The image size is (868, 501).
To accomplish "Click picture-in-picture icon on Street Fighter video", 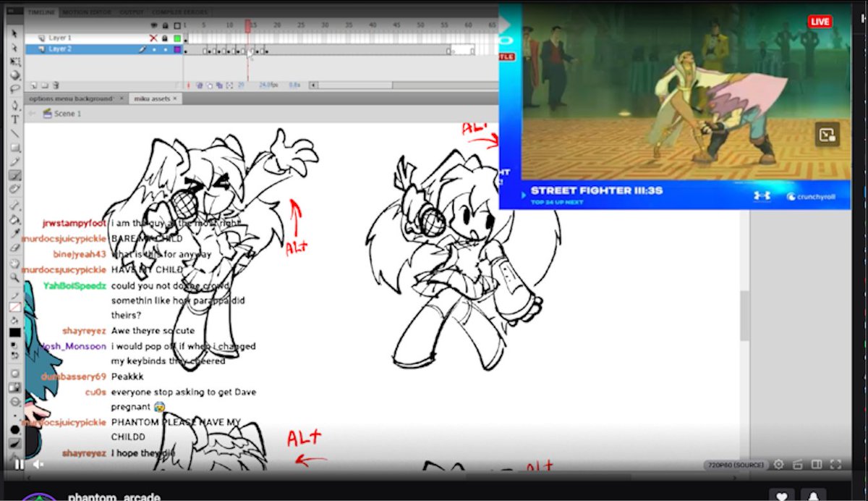I will [827, 135].
